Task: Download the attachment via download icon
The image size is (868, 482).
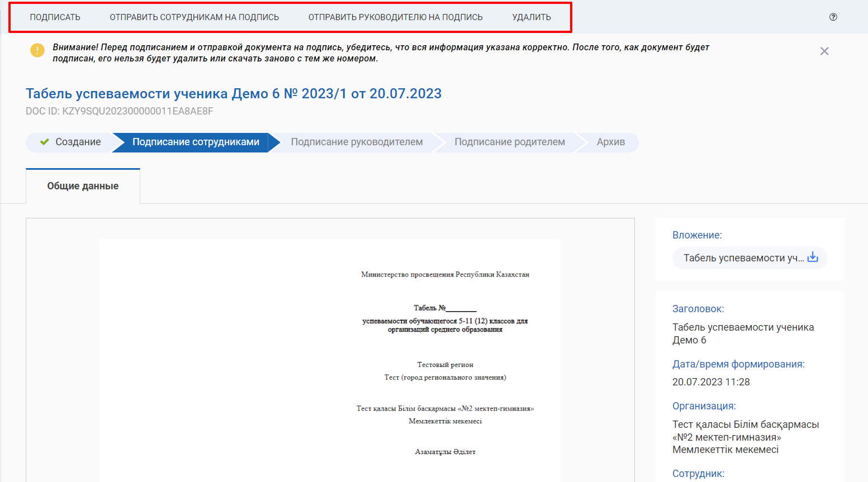Action: coord(813,257)
